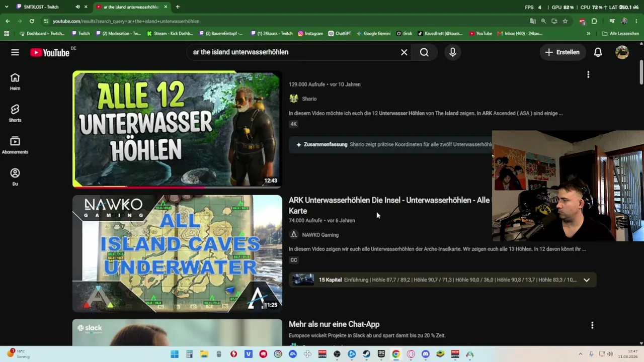Viewport: 644px width, 362px height.
Task: Show more bookmarks with the chevron
Action: tap(588, 34)
